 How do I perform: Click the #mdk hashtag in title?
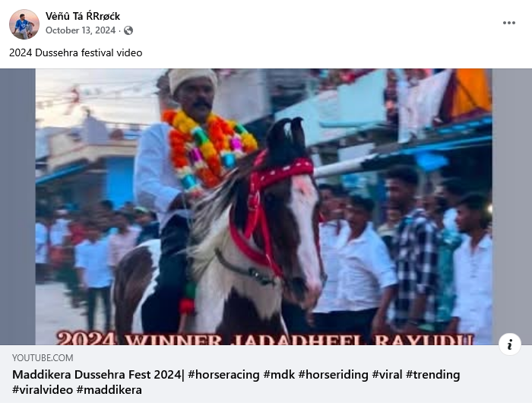[279, 375]
